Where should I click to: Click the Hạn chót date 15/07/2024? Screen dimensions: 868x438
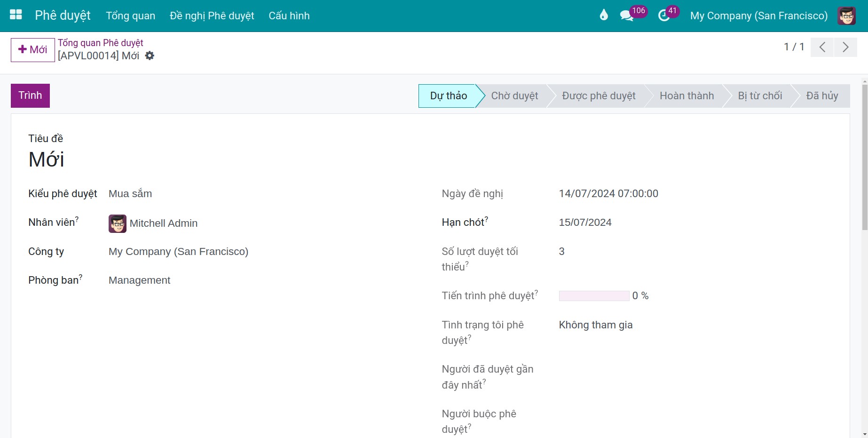[585, 223]
